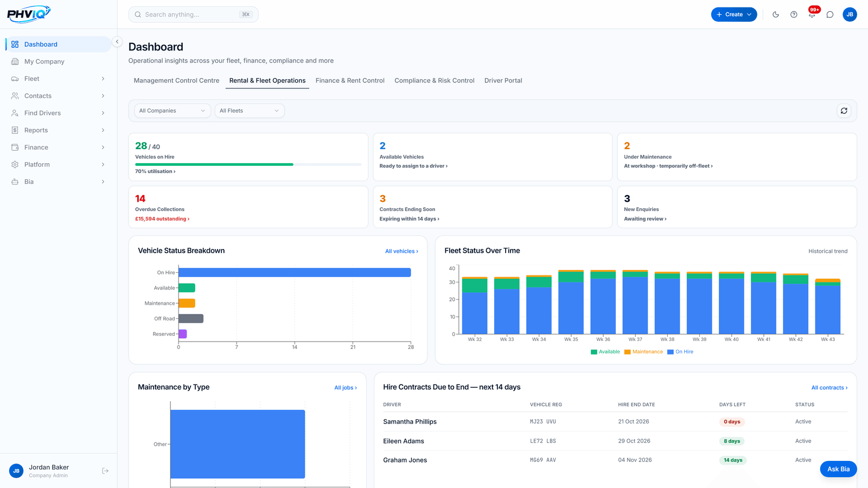Click the Wk 43 bar in fleet chart
The image size is (868, 488).
828,306
